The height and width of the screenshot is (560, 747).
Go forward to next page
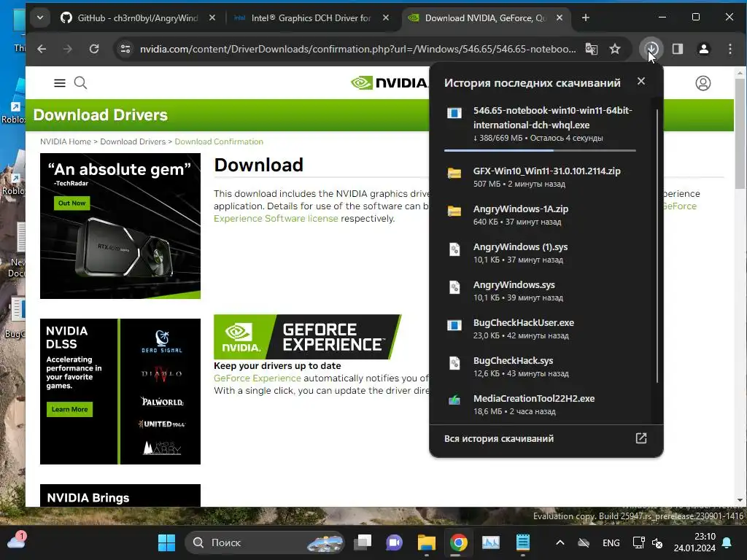[68, 49]
